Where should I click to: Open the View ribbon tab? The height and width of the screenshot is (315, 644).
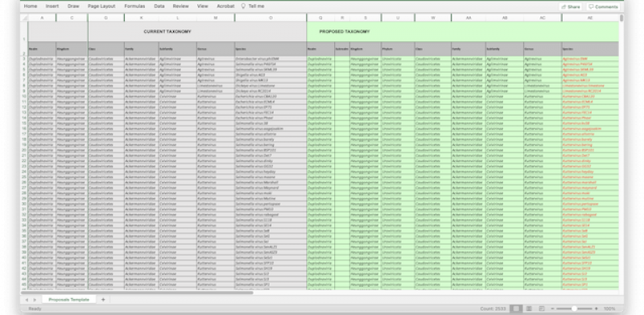pyautogui.click(x=203, y=6)
